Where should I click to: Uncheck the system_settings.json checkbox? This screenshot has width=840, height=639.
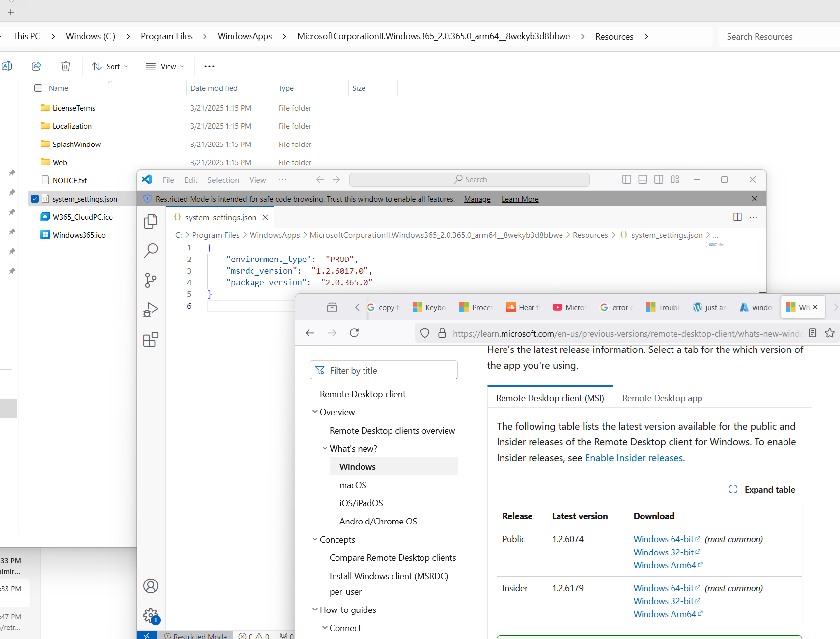(35, 199)
